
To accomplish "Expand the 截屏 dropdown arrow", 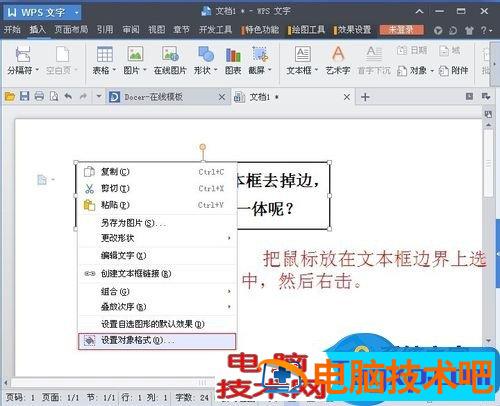I will click(269, 70).
